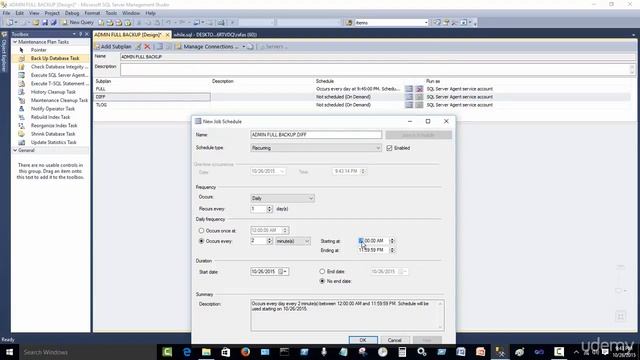Open schedule calendar icon for TLOG subplan

409,105
